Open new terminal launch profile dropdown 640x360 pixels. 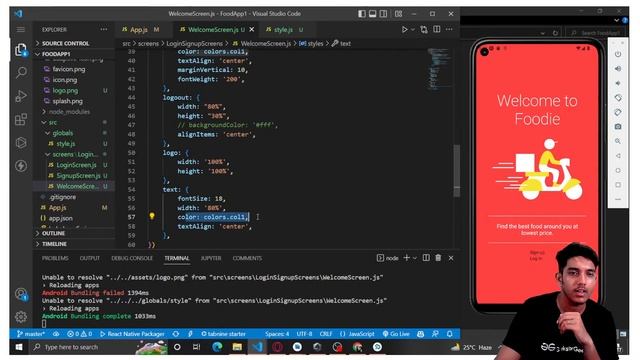[415, 258]
